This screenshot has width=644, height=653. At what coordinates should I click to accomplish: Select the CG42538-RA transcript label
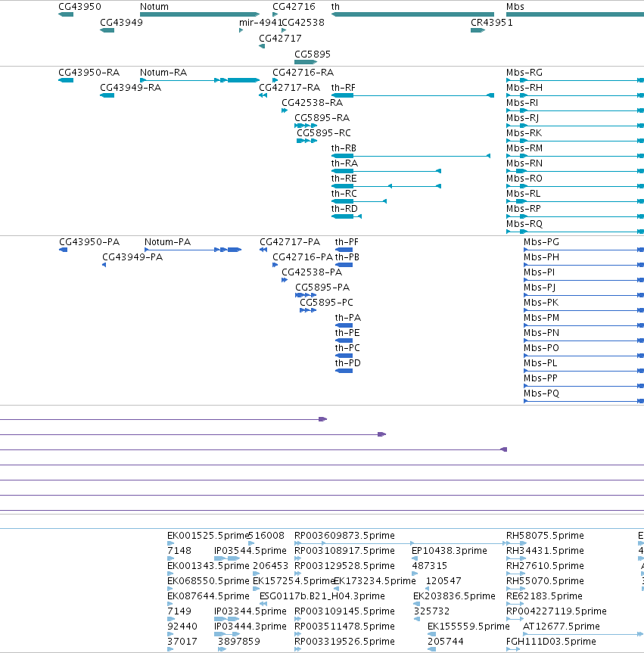(312, 103)
